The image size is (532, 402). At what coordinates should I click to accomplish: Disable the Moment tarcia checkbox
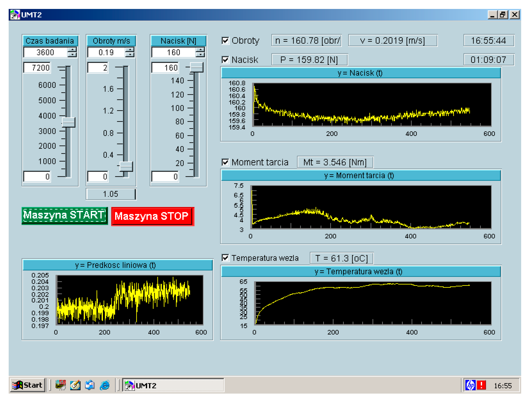(x=225, y=162)
